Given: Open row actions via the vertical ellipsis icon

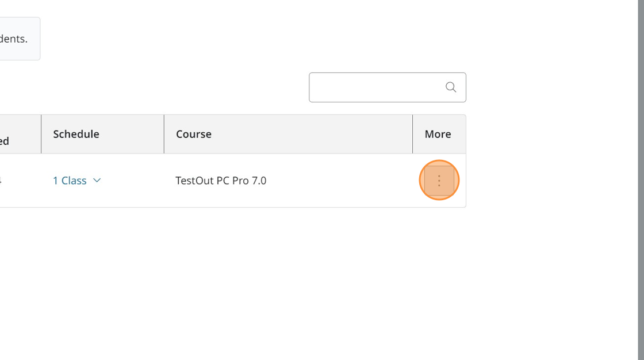Looking at the screenshot, I should (439, 180).
